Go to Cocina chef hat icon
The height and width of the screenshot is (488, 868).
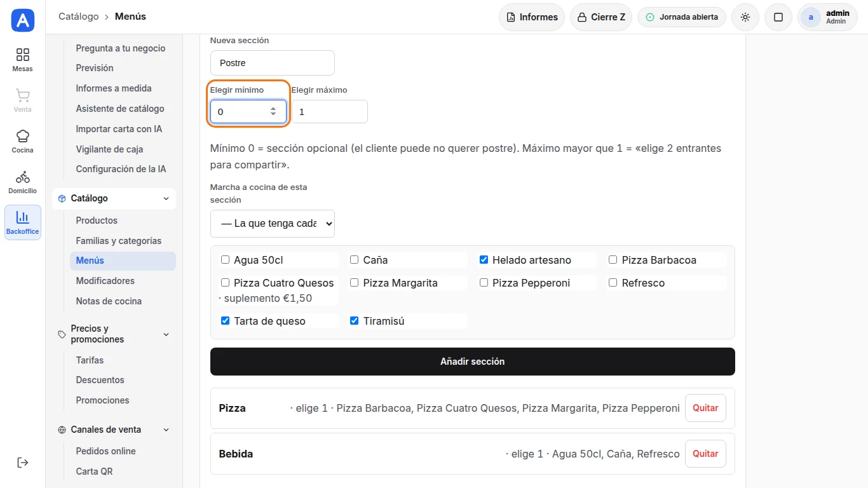click(22, 136)
